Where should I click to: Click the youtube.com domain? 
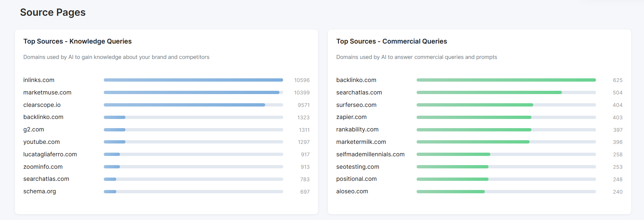[41, 142]
